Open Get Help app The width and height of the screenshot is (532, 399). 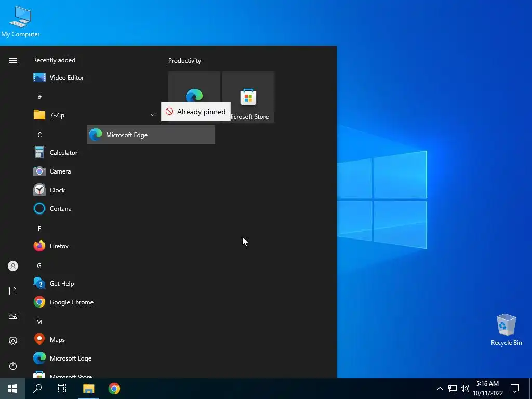tap(95, 283)
